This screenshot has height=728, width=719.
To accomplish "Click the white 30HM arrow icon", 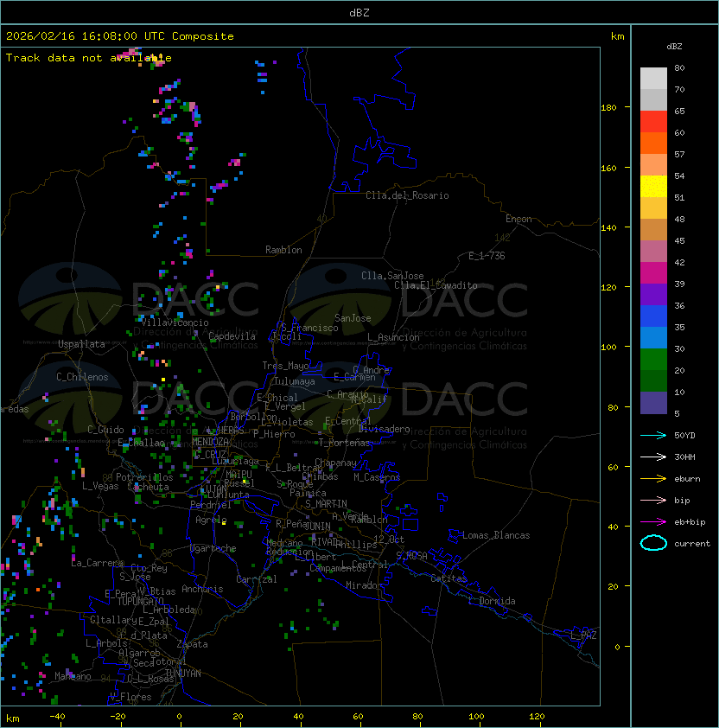I will pyautogui.click(x=653, y=457).
